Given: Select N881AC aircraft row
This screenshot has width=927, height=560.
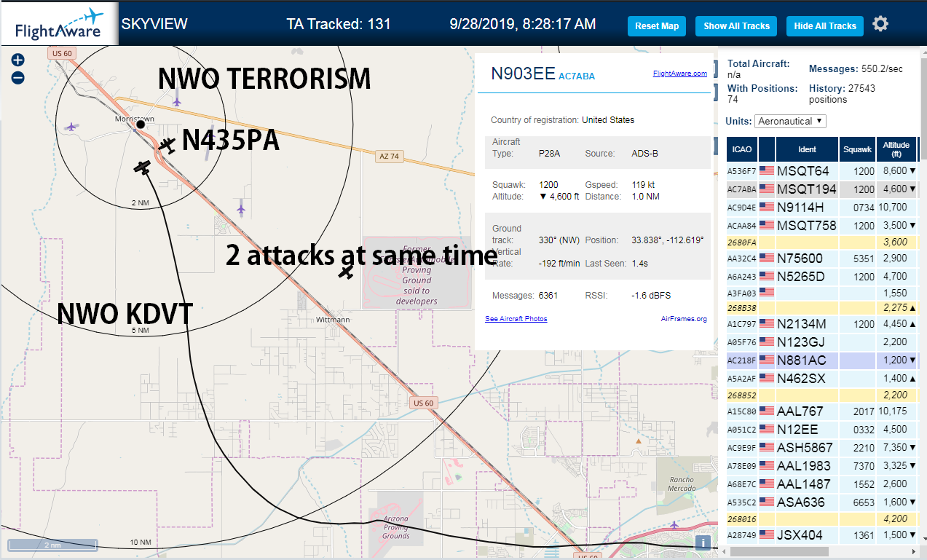Looking at the screenshot, I should coord(822,360).
